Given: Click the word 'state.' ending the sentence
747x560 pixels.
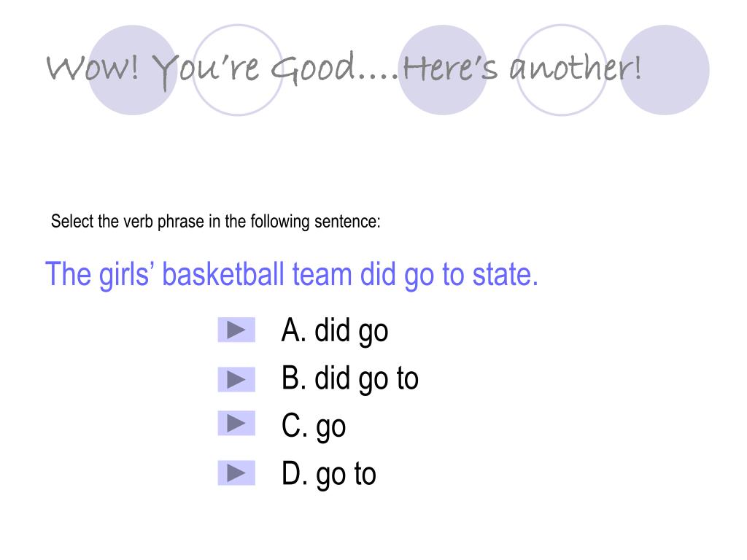Looking at the screenshot, I should pyautogui.click(x=506, y=274).
